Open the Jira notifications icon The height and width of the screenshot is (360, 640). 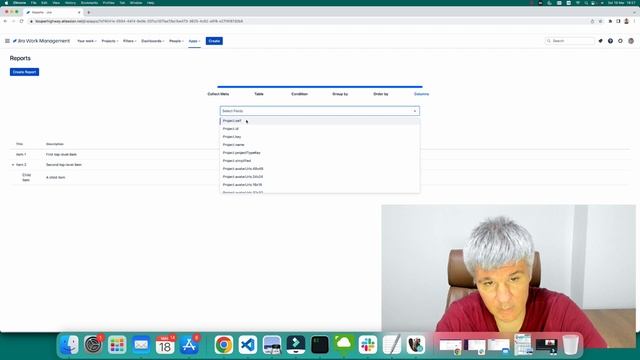pyautogui.click(x=600, y=41)
